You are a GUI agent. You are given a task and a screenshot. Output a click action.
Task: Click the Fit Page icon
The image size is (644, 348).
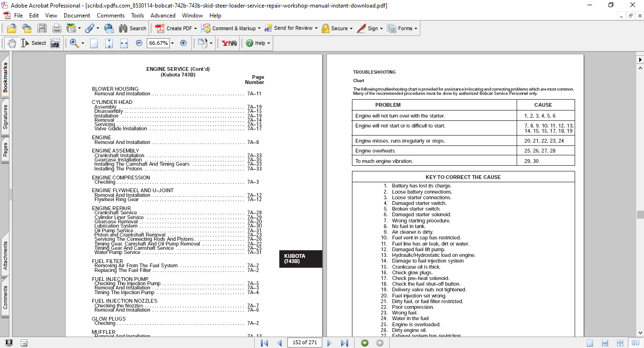point(109,43)
